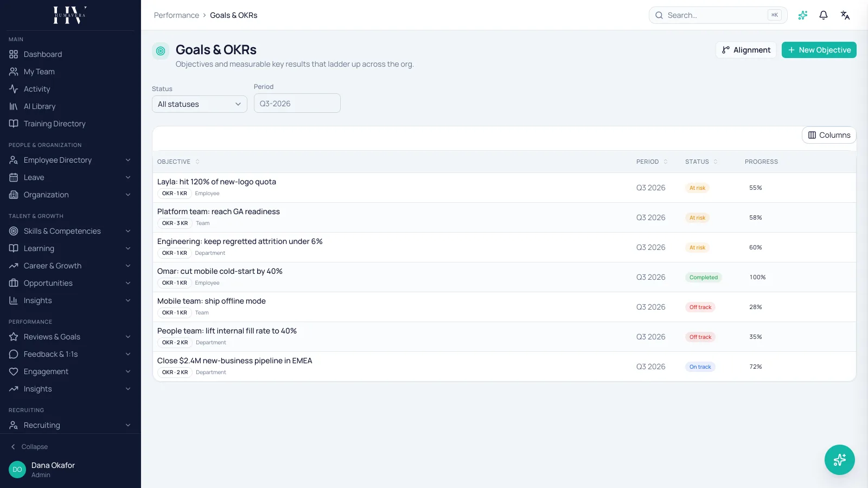Click the On track status badge
Screen dimensions: 868x488
(700, 367)
